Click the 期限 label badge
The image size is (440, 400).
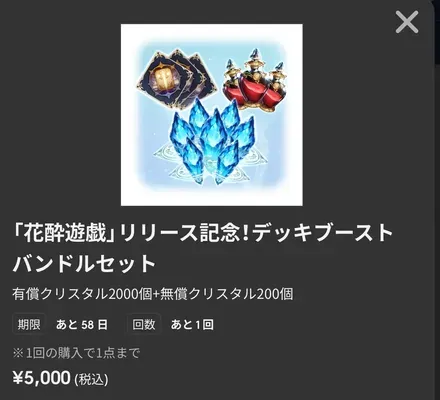coord(29,324)
